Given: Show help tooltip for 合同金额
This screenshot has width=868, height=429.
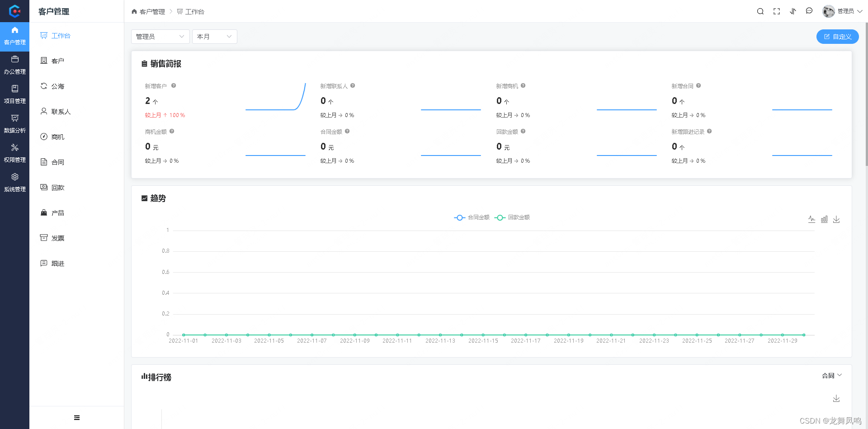Looking at the screenshot, I should point(347,131).
